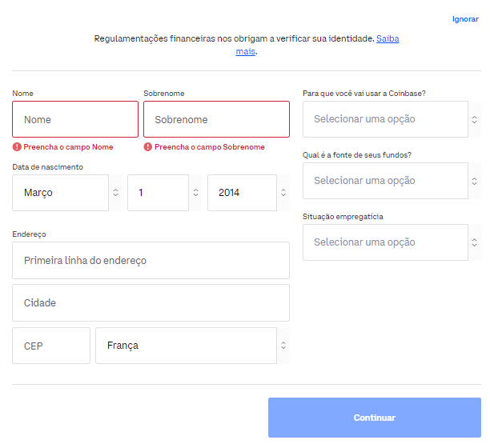The width and height of the screenshot is (490, 448).
Task: Click the birth year chevron arrows
Action: (283, 193)
